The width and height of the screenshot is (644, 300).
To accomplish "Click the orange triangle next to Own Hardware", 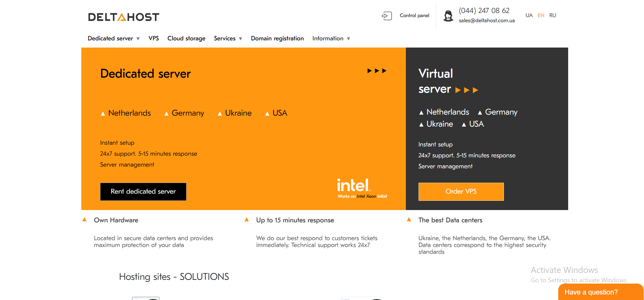I will [84, 220].
